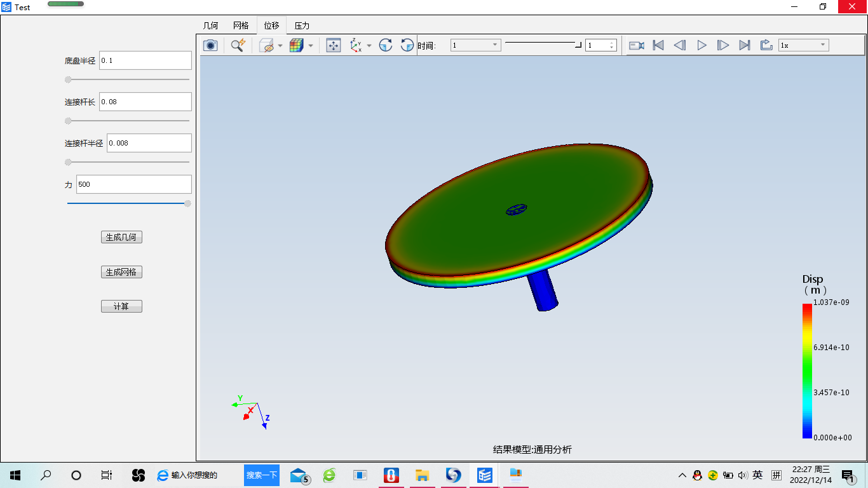The width and height of the screenshot is (868, 488).
Task: Click the 力 slider handle
Action: click(x=187, y=203)
